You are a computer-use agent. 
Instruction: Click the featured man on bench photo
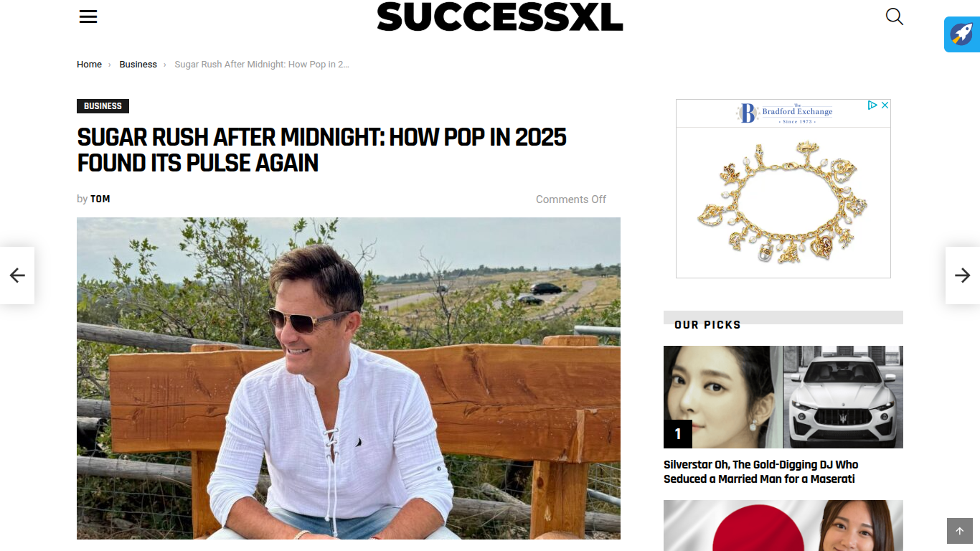point(349,378)
